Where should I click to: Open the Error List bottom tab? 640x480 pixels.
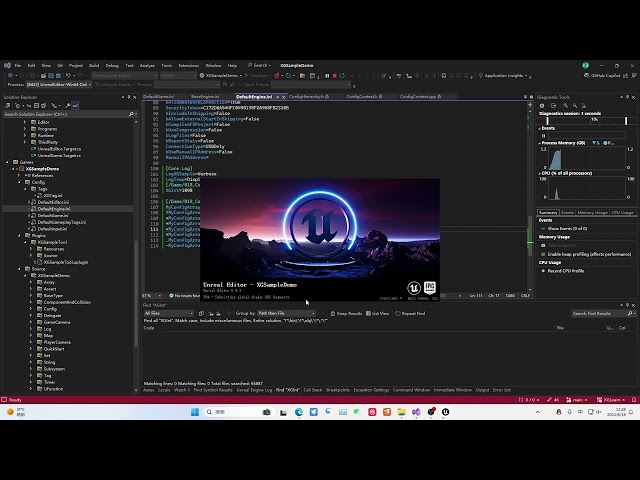[502, 390]
